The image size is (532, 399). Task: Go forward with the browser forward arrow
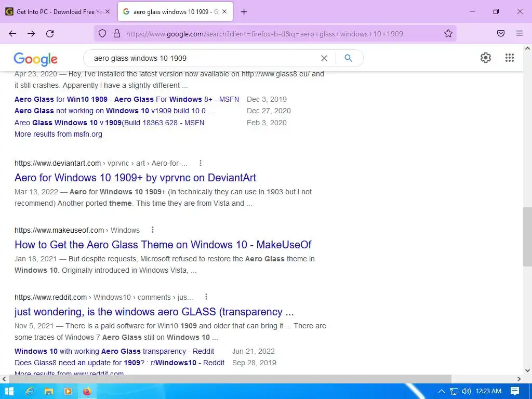(31, 34)
